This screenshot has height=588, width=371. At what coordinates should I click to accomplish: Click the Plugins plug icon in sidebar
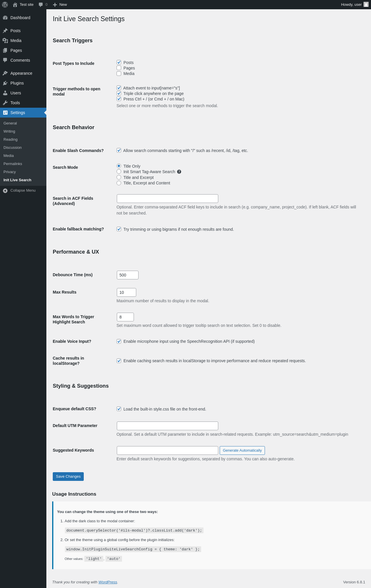[5, 83]
